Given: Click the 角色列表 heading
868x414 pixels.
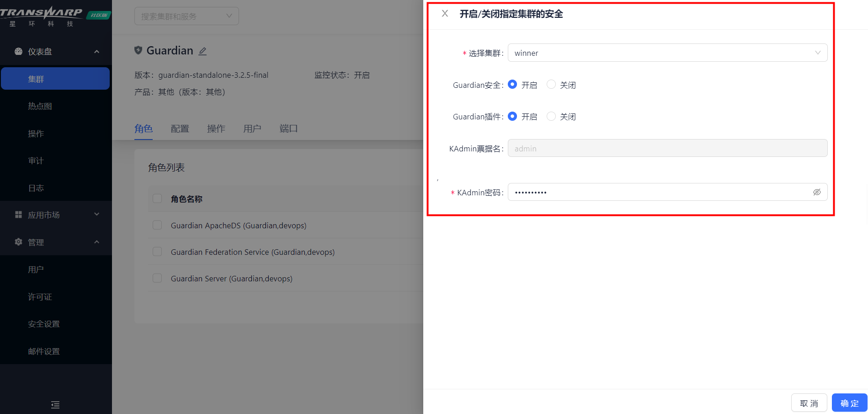Looking at the screenshot, I should pos(166,167).
